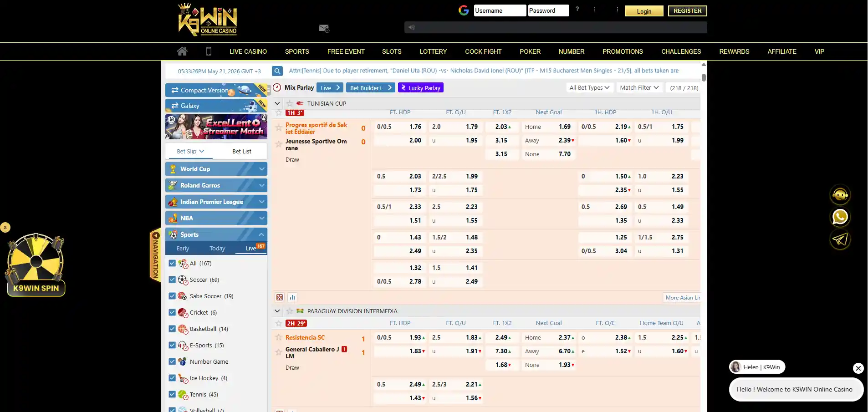Image resolution: width=868 pixels, height=412 pixels.
Task: Open the LIVE CASINO menu
Action: coord(248,51)
